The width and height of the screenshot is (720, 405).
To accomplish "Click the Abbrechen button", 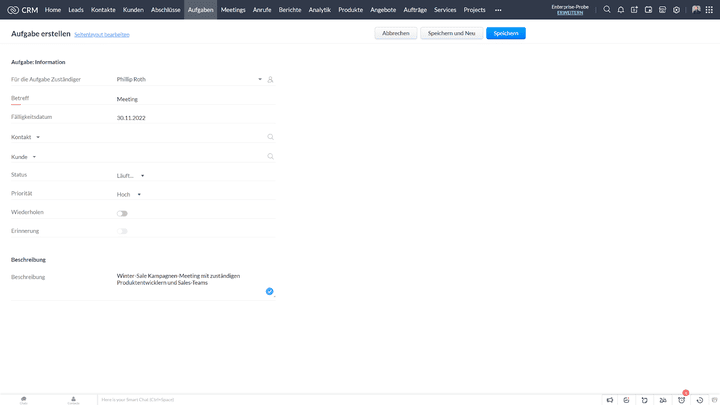I will coord(396,33).
